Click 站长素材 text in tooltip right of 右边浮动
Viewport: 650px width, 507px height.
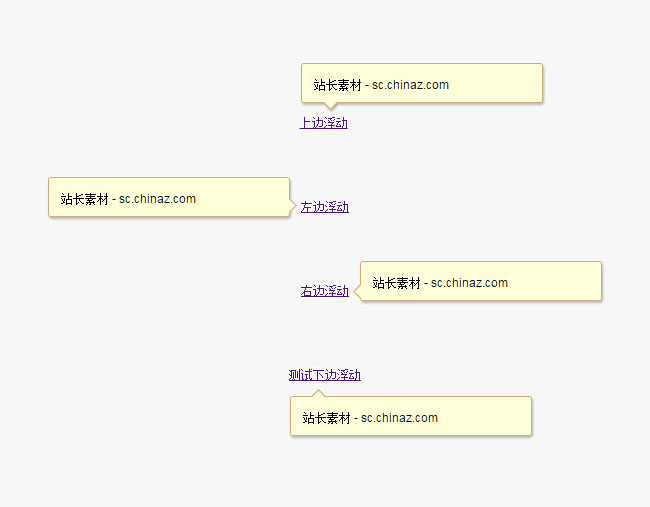(x=396, y=283)
